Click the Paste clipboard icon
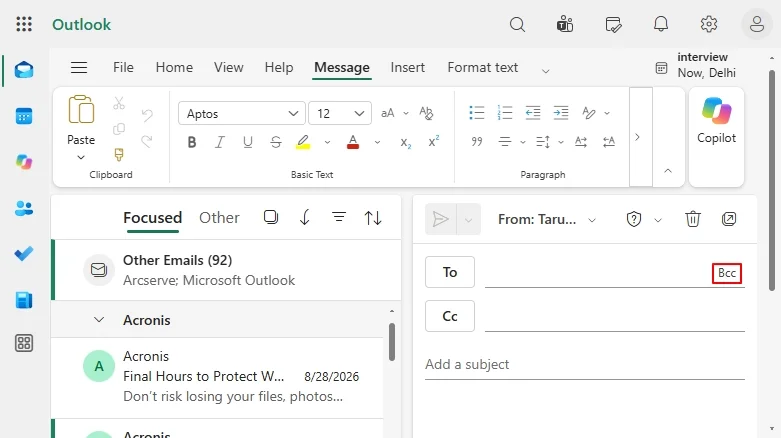This screenshot has width=781, height=438. 81,109
